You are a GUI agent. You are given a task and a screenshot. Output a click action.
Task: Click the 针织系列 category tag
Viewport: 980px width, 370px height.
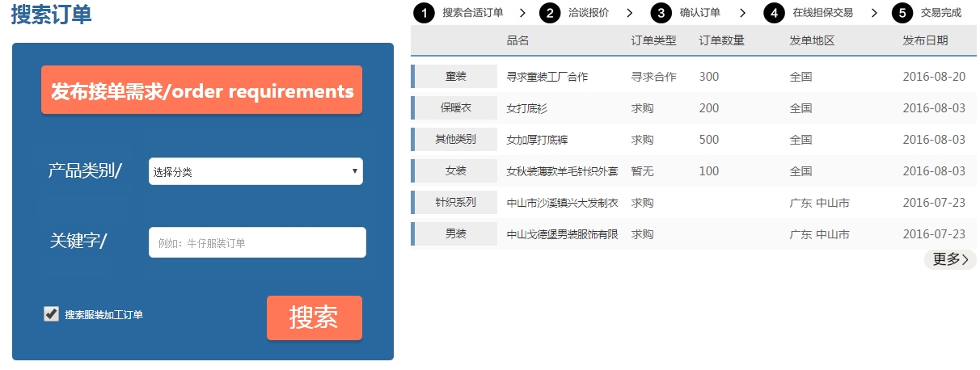point(455,202)
